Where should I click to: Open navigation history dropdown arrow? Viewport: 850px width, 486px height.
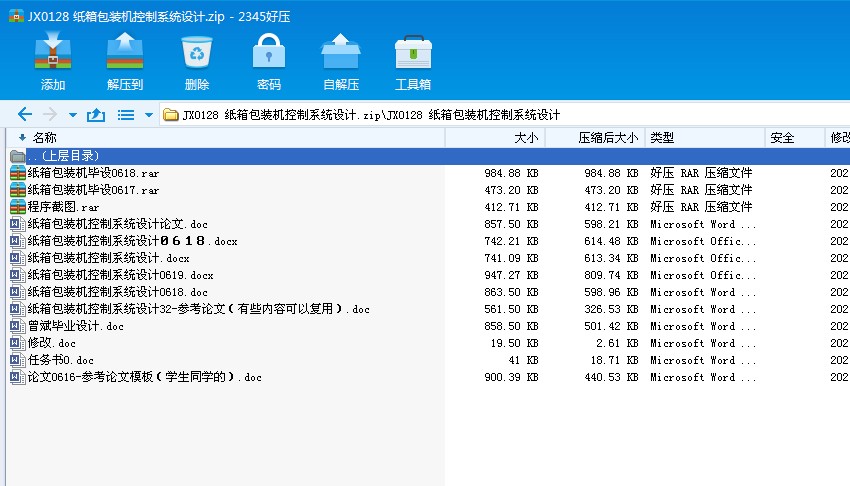pyautogui.click(x=73, y=115)
